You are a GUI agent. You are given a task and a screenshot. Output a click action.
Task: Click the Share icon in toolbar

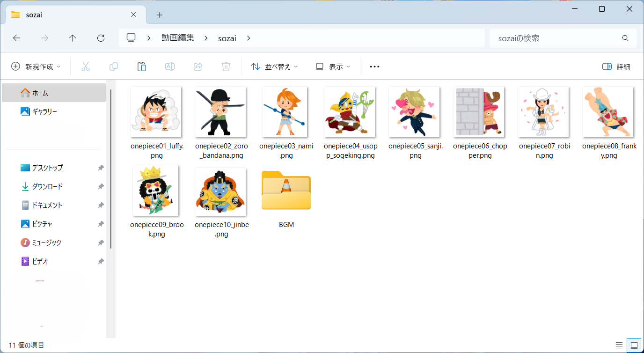tap(198, 66)
